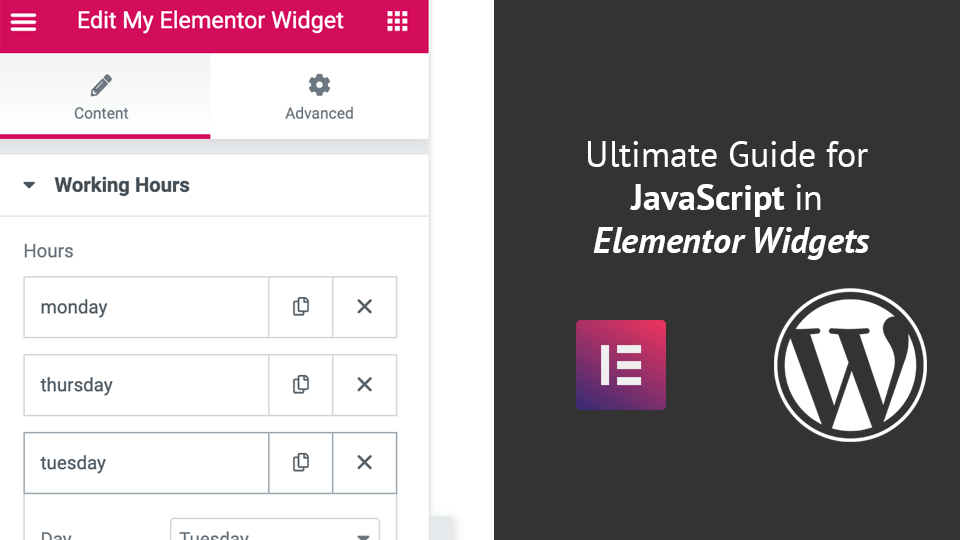The height and width of the screenshot is (540, 960).
Task: Duplicate the thursday repeater item
Action: (x=301, y=384)
